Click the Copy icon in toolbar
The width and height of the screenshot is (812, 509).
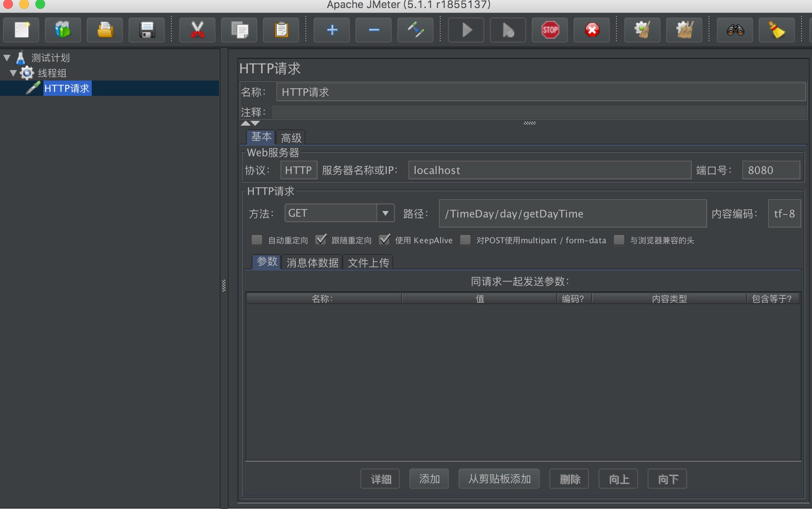click(x=239, y=30)
